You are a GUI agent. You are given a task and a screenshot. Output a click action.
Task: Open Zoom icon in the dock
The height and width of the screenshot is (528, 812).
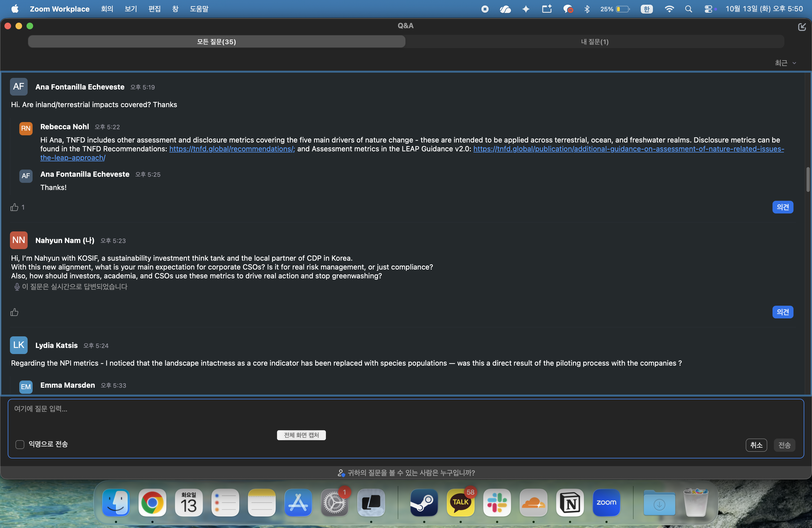pyautogui.click(x=607, y=502)
